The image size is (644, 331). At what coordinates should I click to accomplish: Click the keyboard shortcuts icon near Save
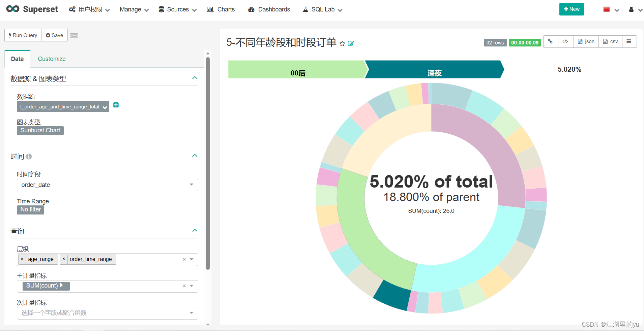point(74,35)
